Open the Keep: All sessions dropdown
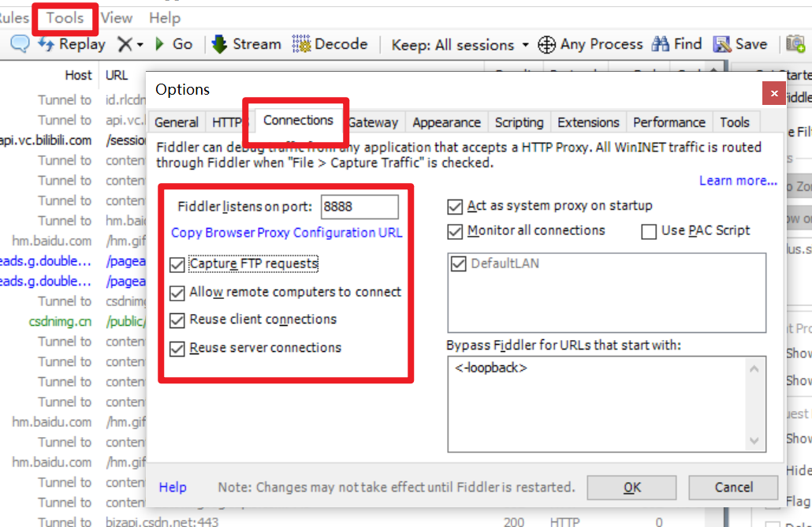This screenshot has height=527, width=812. [460, 45]
